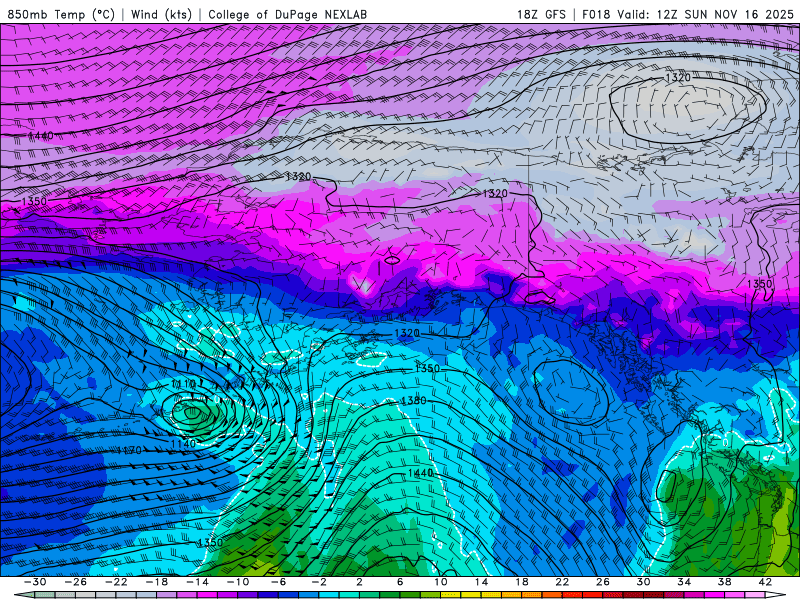
Task: Click the "850mb Temp (°C)" title text
Action: (x=61, y=14)
